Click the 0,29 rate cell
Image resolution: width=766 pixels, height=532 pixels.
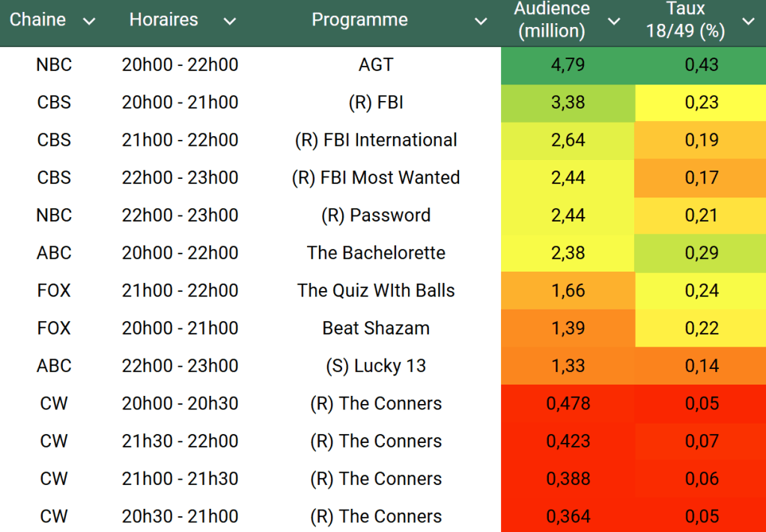pyautogui.click(x=702, y=253)
